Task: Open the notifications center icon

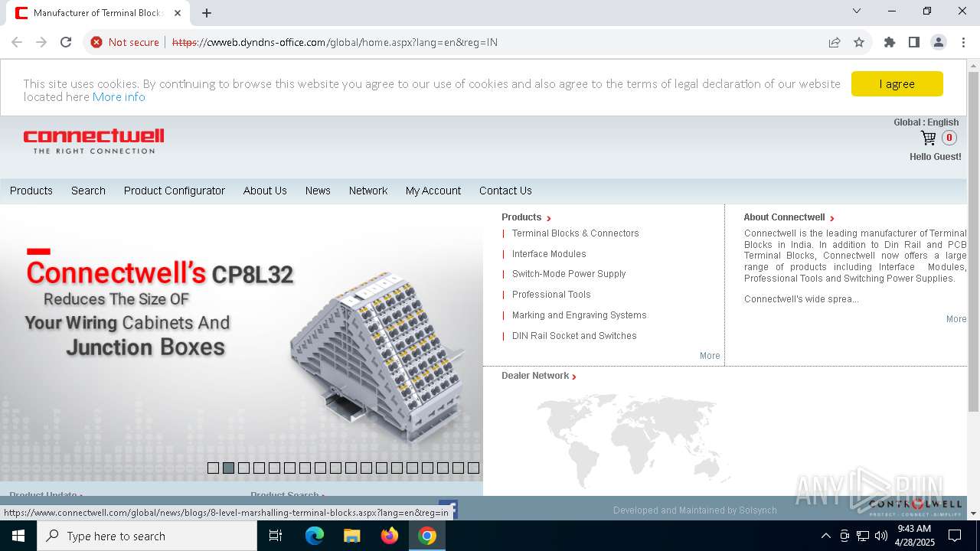Action: click(955, 536)
